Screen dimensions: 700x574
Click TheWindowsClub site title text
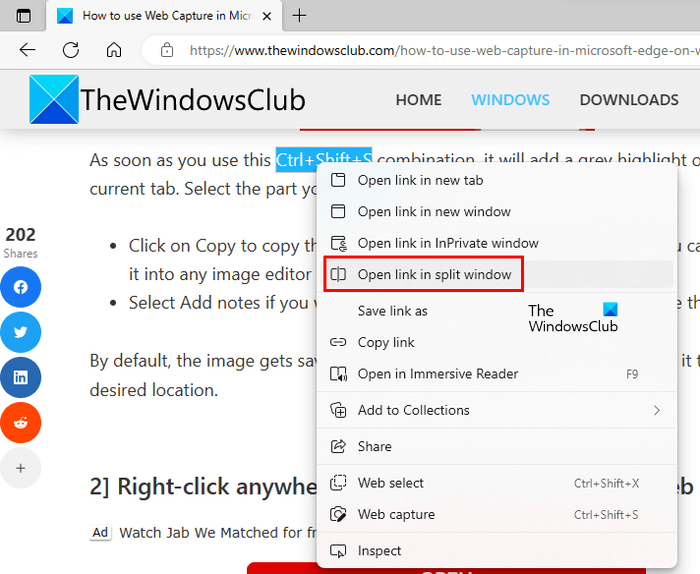pos(193,100)
